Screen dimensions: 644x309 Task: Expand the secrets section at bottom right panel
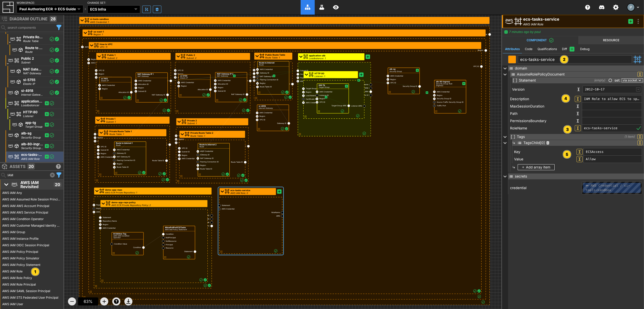[x=506, y=176]
